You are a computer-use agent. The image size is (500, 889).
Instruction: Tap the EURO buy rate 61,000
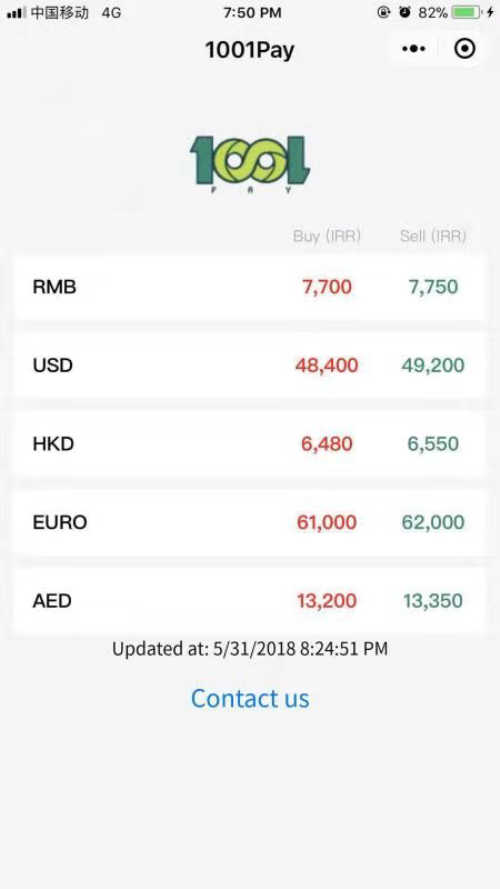point(327,522)
